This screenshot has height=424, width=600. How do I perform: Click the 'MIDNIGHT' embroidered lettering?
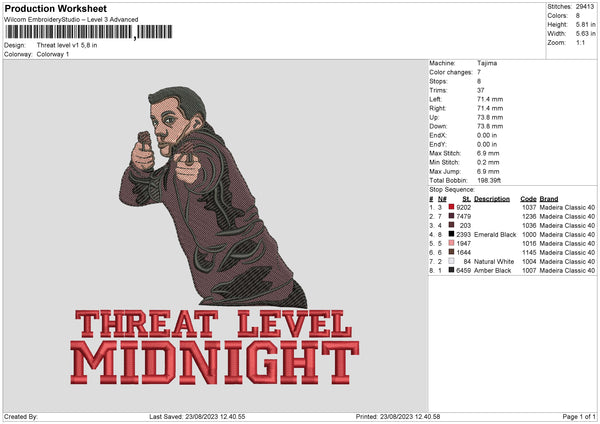coord(214,362)
